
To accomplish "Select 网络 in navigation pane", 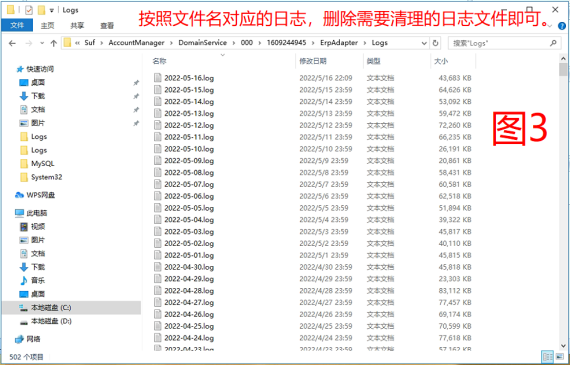I will point(33,339).
